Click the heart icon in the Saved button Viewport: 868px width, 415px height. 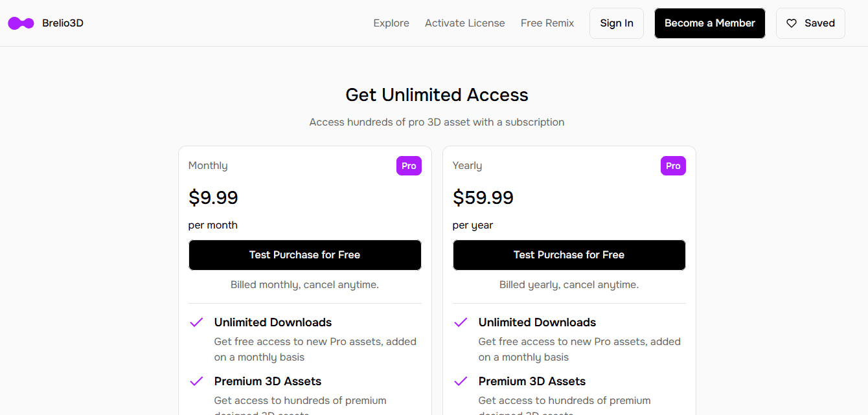click(x=792, y=23)
